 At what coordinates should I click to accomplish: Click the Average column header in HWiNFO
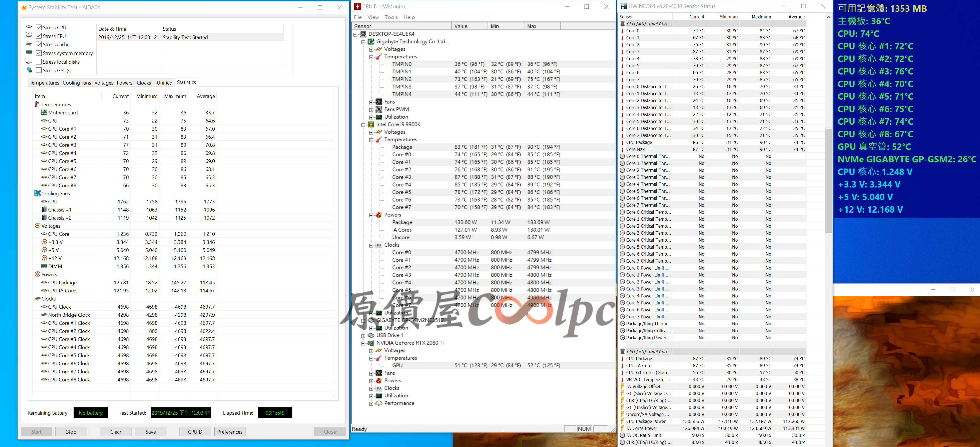[790, 17]
